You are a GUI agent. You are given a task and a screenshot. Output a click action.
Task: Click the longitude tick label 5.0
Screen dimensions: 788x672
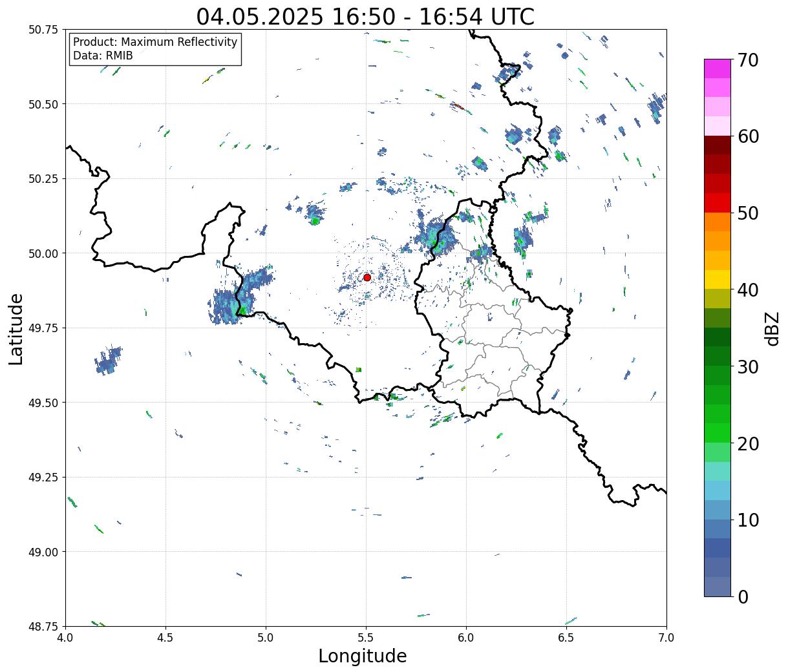(266, 638)
